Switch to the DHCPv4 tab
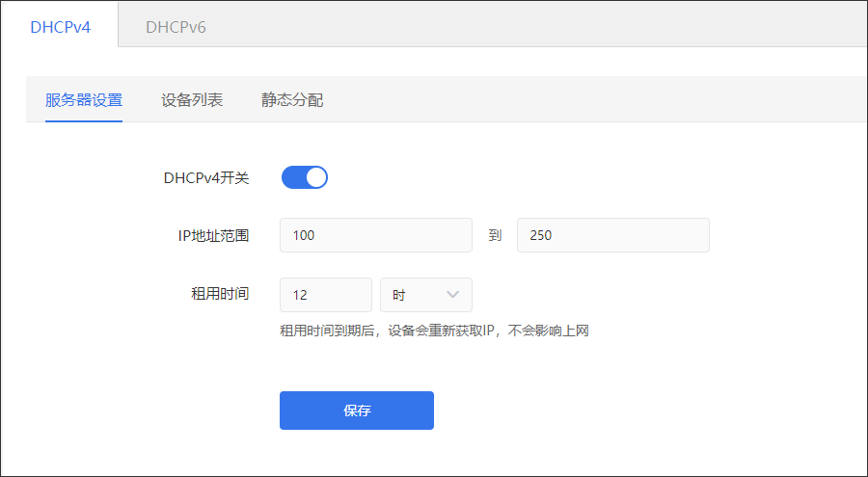This screenshot has width=868, height=477. point(61,27)
